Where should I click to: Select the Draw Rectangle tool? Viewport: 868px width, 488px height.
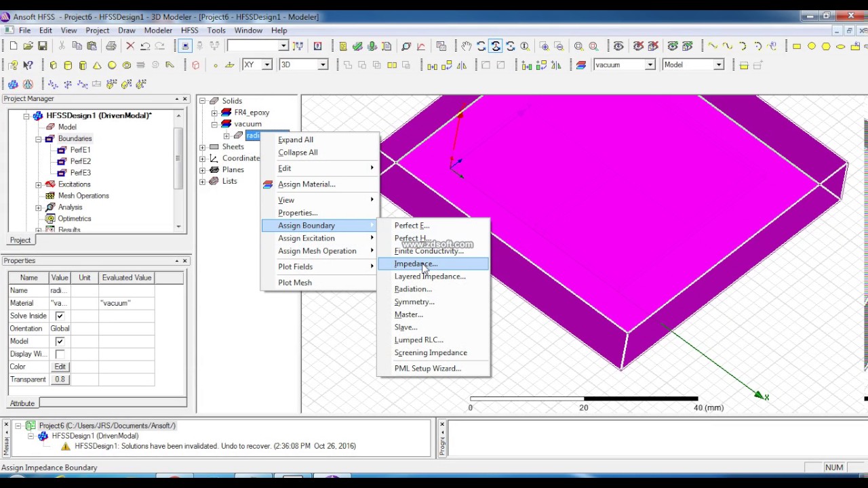tap(797, 46)
